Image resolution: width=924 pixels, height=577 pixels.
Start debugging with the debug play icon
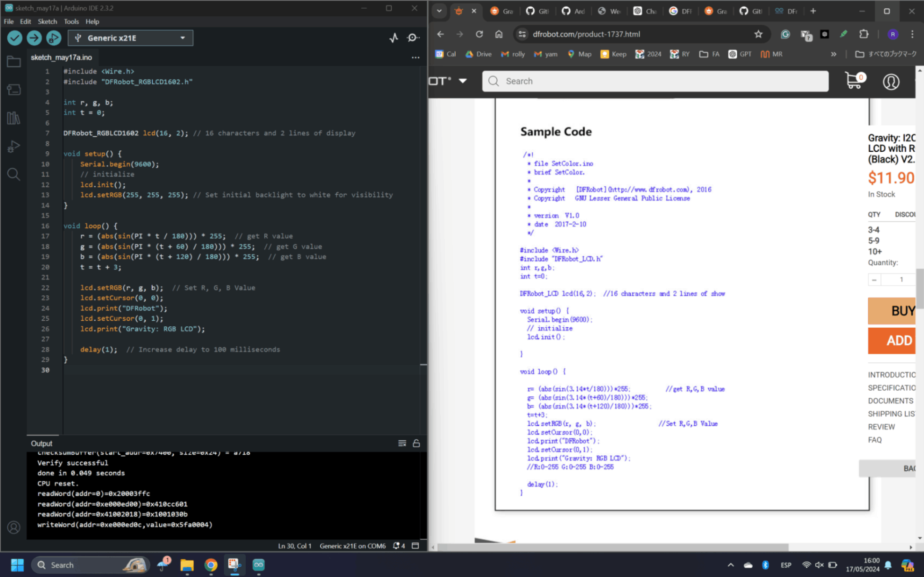pos(54,38)
